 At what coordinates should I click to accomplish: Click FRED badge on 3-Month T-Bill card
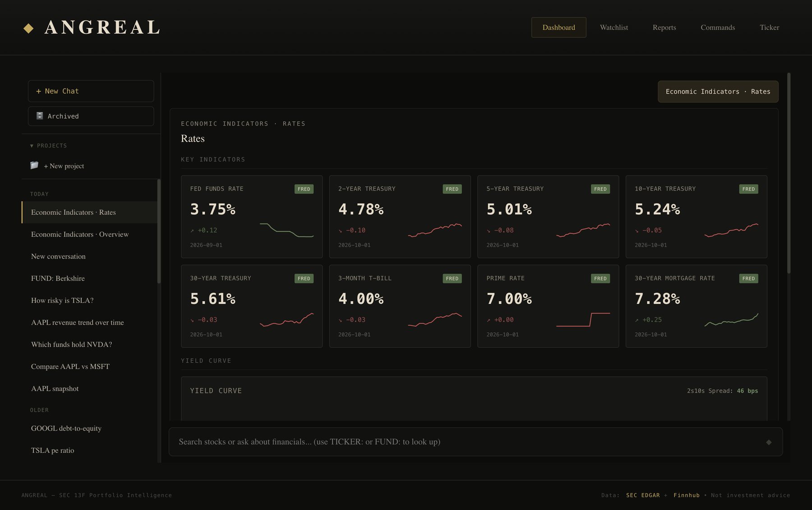pyautogui.click(x=452, y=278)
